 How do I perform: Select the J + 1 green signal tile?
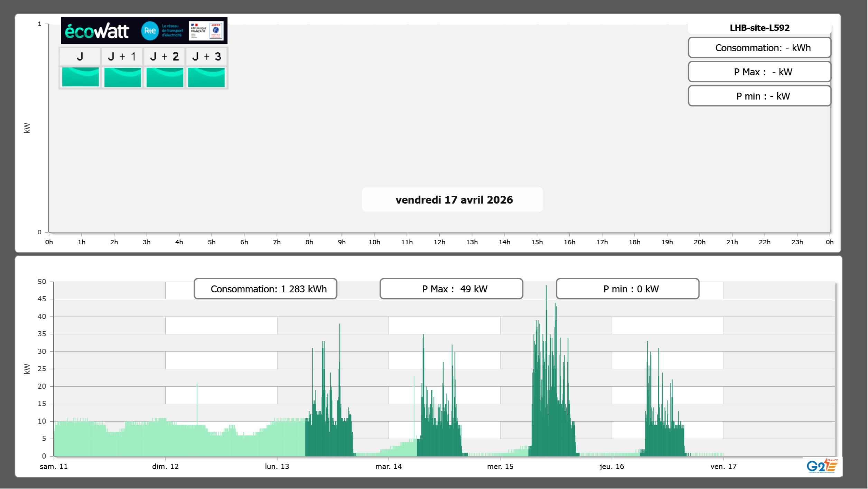122,77
